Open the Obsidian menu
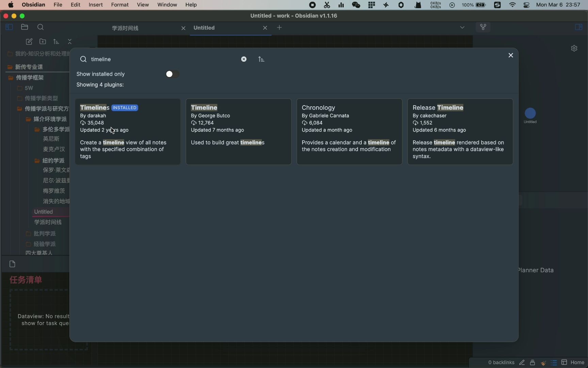The image size is (588, 368). (33, 5)
